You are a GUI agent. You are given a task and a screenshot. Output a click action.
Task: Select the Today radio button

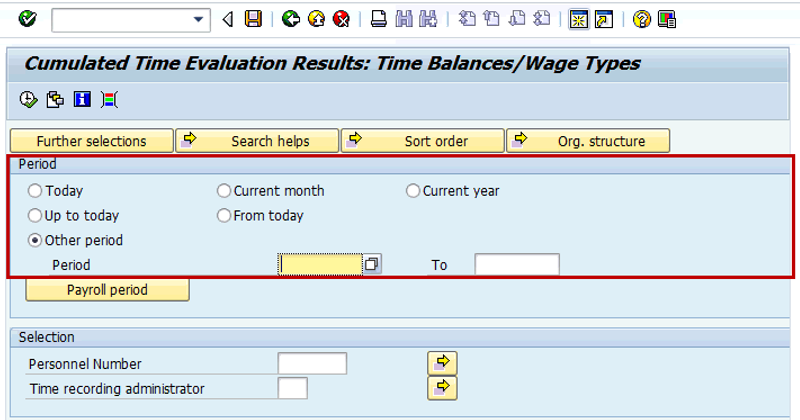[x=36, y=191]
